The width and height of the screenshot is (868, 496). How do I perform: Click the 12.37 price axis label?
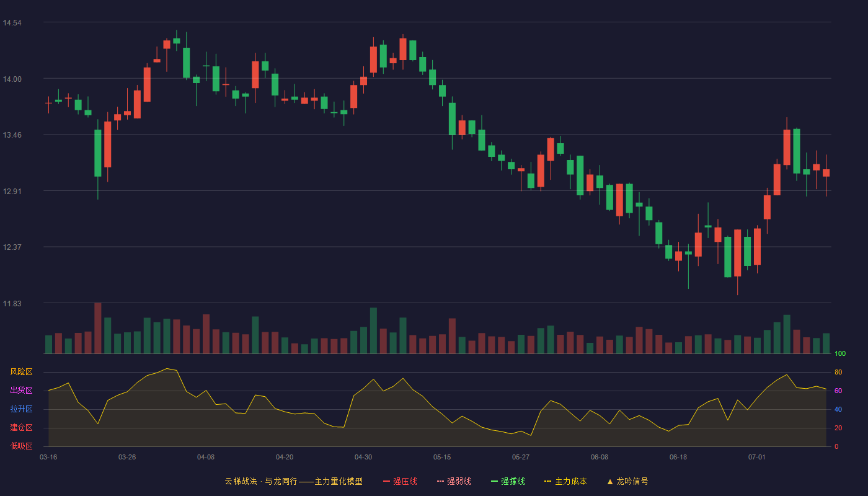pos(12,247)
